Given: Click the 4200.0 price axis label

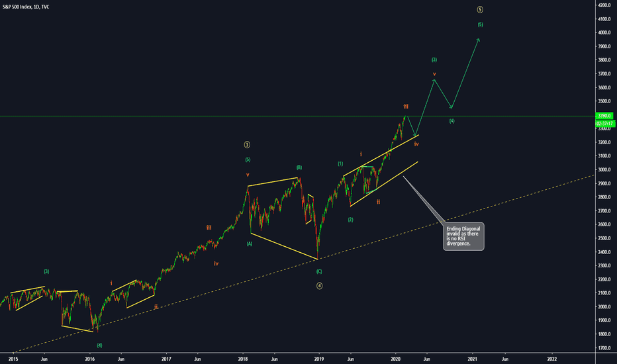Looking at the screenshot, I should (x=604, y=5).
